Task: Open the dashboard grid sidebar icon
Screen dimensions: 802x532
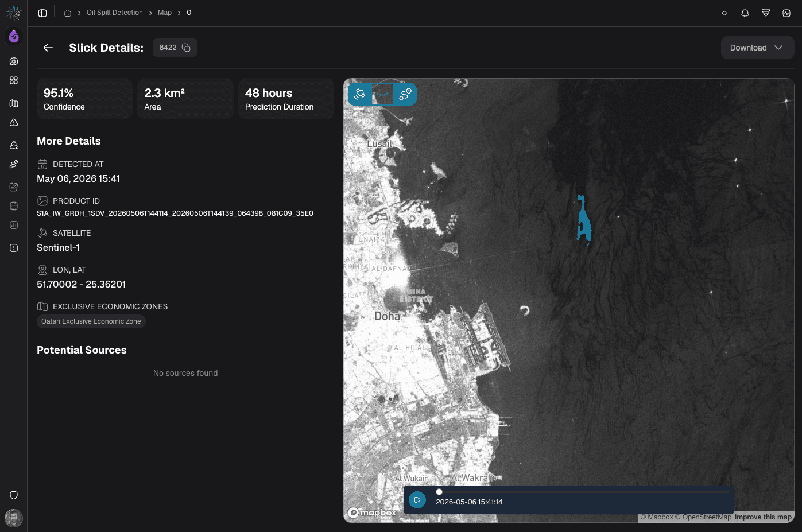Action: [14, 80]
